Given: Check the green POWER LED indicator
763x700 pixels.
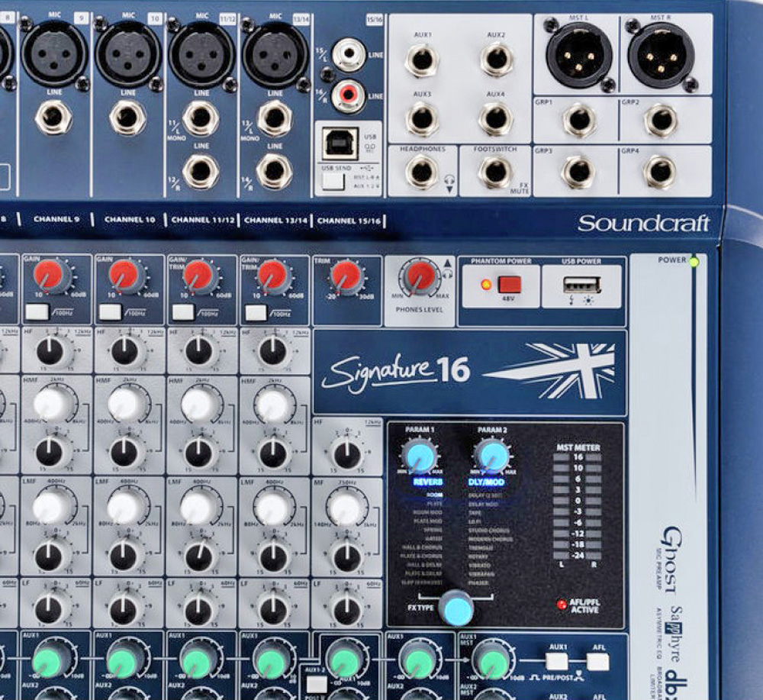Looking at the screenshot, I should click(x=694, y=262).
